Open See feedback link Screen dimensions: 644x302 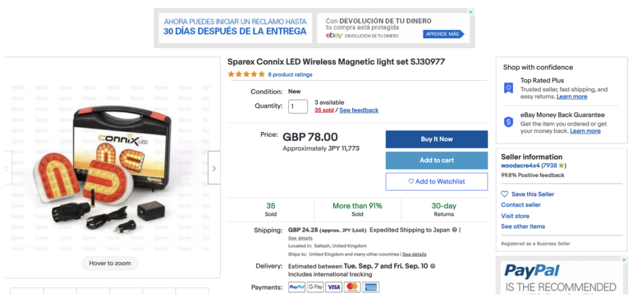click(x=359, y=110)
